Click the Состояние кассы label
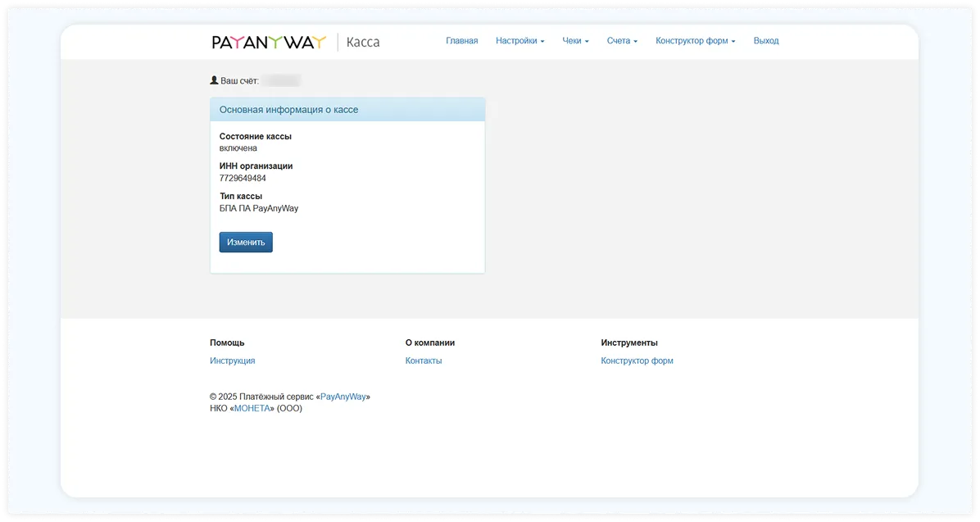Screen dimensions: 980x522 coord(256,136)
